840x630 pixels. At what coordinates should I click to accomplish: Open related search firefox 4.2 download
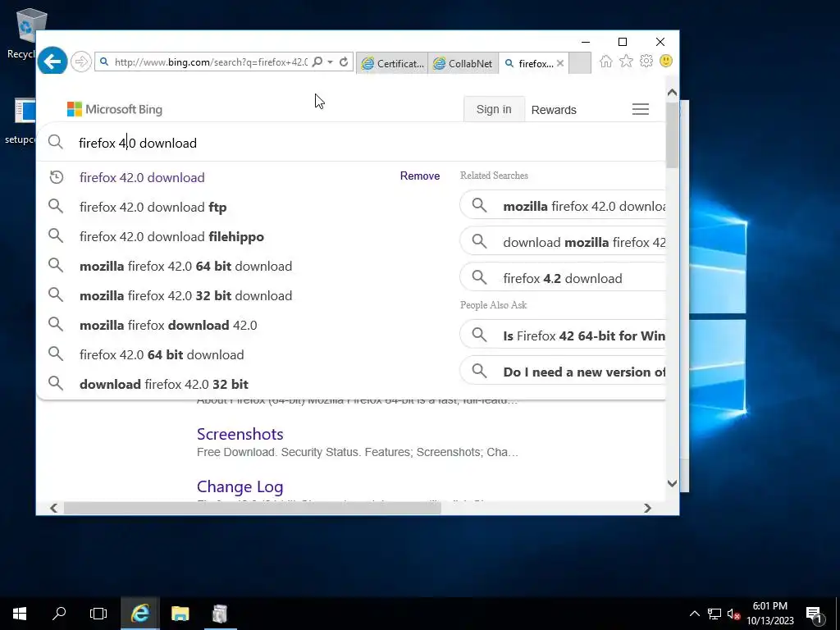click(563, 278)
